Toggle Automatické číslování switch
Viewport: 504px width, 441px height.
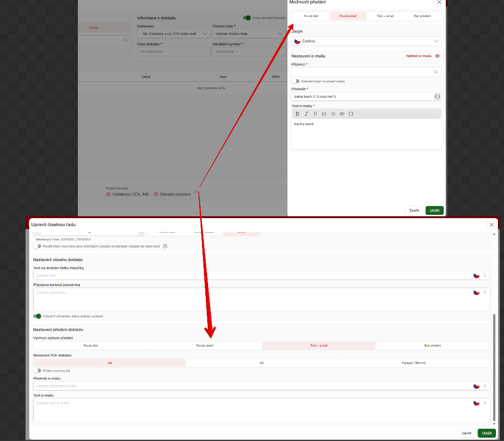(246, 17)
